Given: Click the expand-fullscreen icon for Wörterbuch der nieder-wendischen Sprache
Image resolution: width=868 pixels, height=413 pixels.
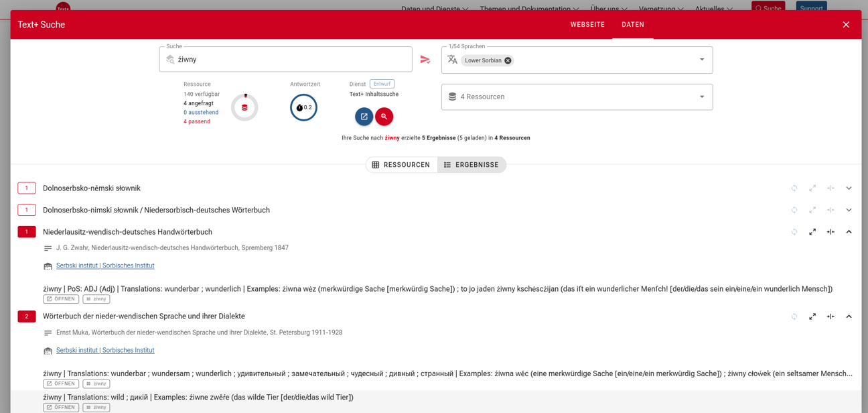Looking at the screenshot, I should click(x=812, y=316).
